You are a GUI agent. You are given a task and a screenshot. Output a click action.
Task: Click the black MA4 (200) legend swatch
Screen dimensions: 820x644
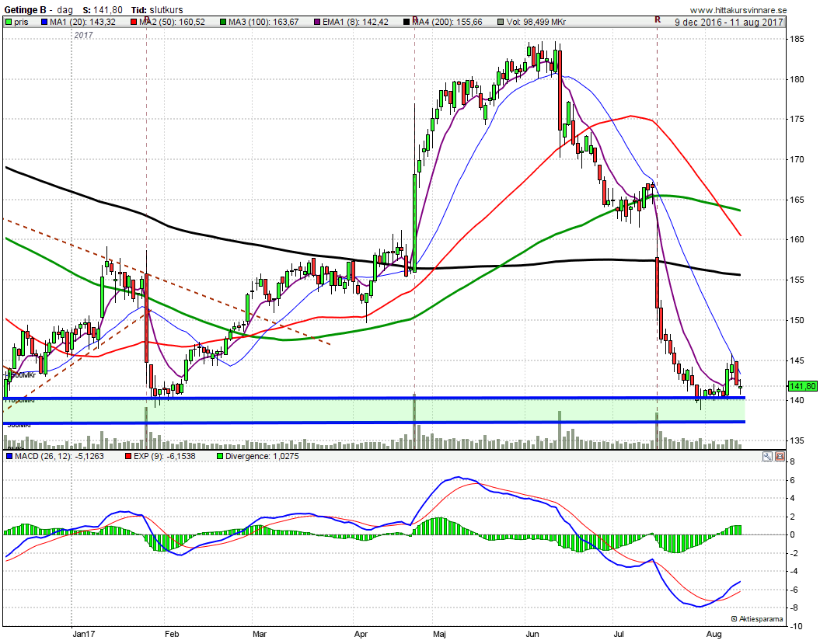(407, 22)
